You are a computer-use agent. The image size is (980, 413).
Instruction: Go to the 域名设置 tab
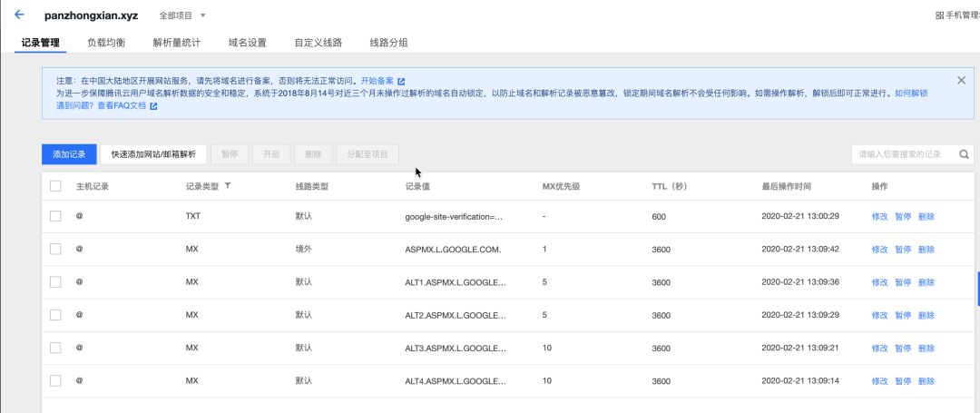pyautogui.click(x=247, y=43)
